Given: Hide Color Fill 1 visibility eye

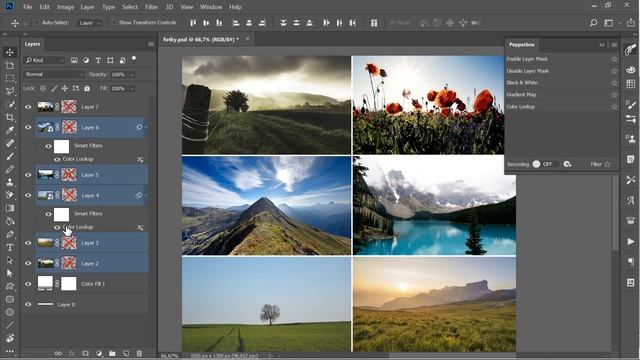Looking at the screenshot, I should click(28, 284).
